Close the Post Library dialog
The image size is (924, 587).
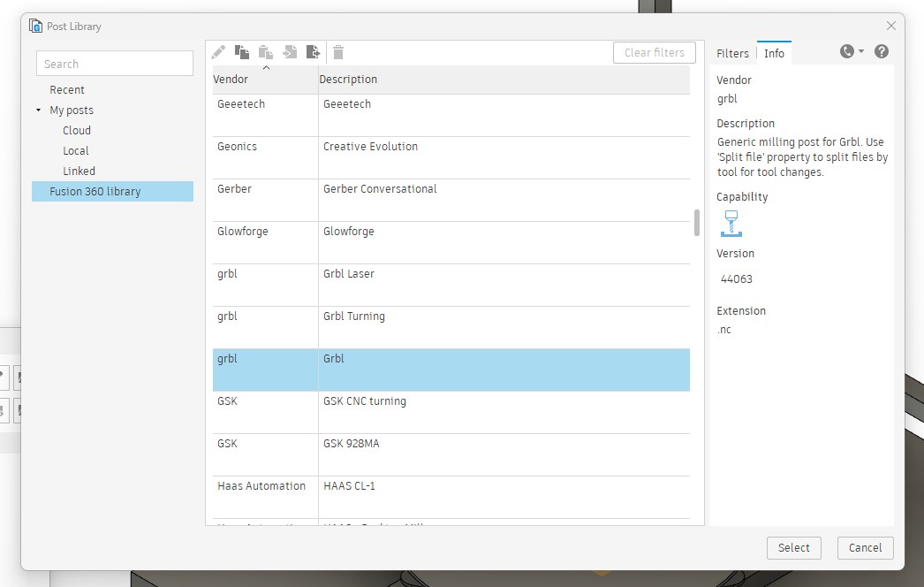tap(891, 26)
